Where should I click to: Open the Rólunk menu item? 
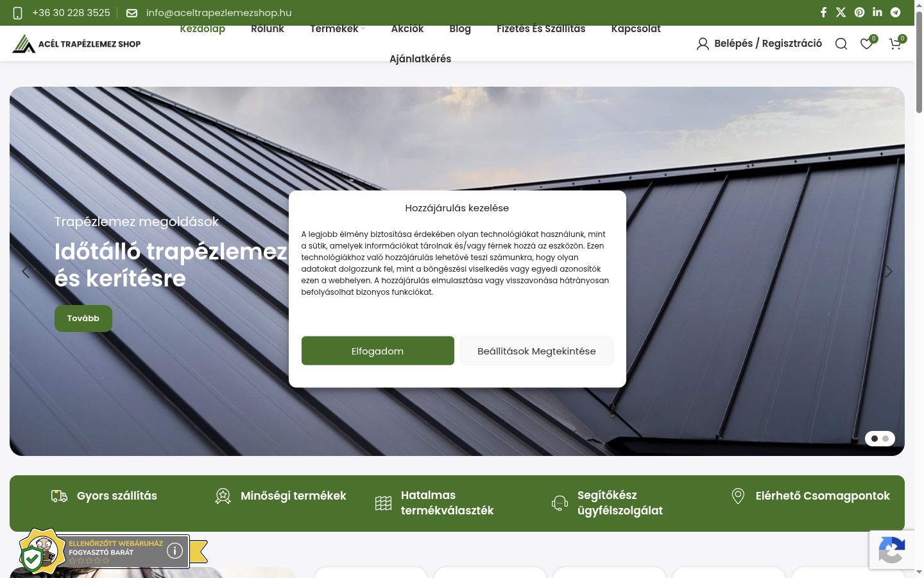click(267, 28)
